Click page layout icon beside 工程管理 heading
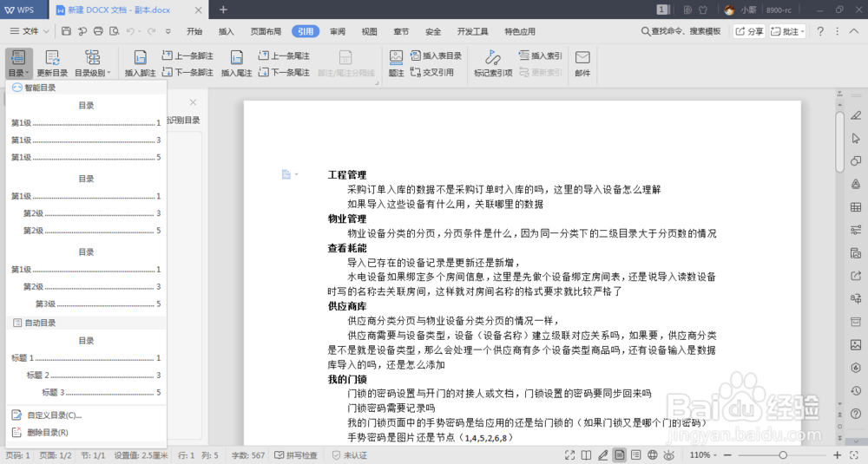The height and width of the screenshot is (464, 868). [x=286, y=174]
